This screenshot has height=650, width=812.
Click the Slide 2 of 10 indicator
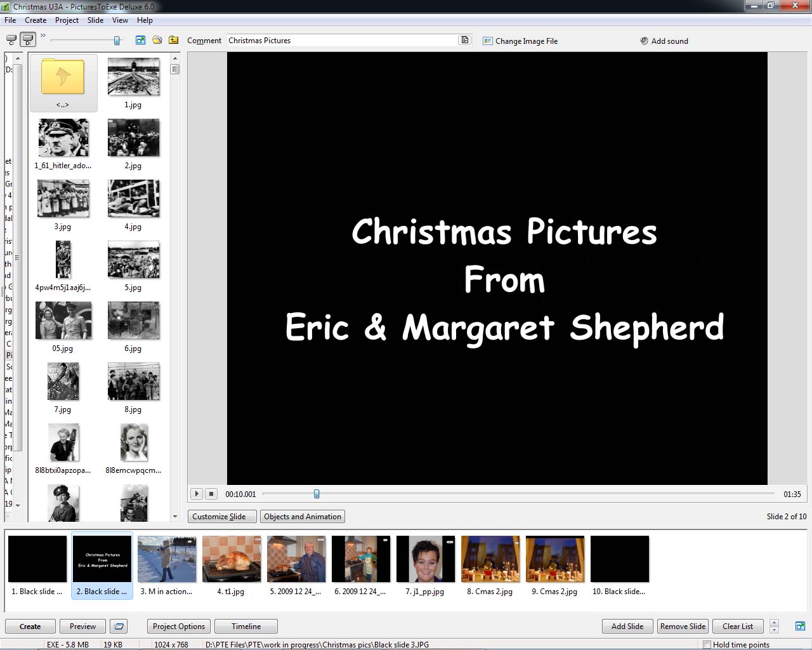point(787,516)
